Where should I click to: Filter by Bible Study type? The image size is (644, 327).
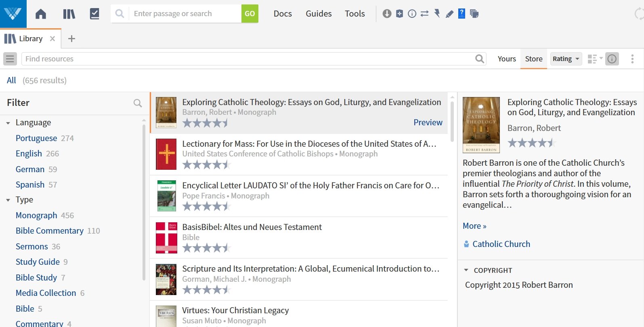coord(36,278)
